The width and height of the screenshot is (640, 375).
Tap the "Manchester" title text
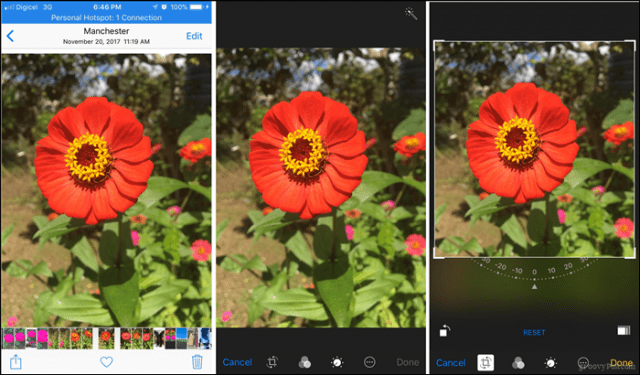click(107, 31)
